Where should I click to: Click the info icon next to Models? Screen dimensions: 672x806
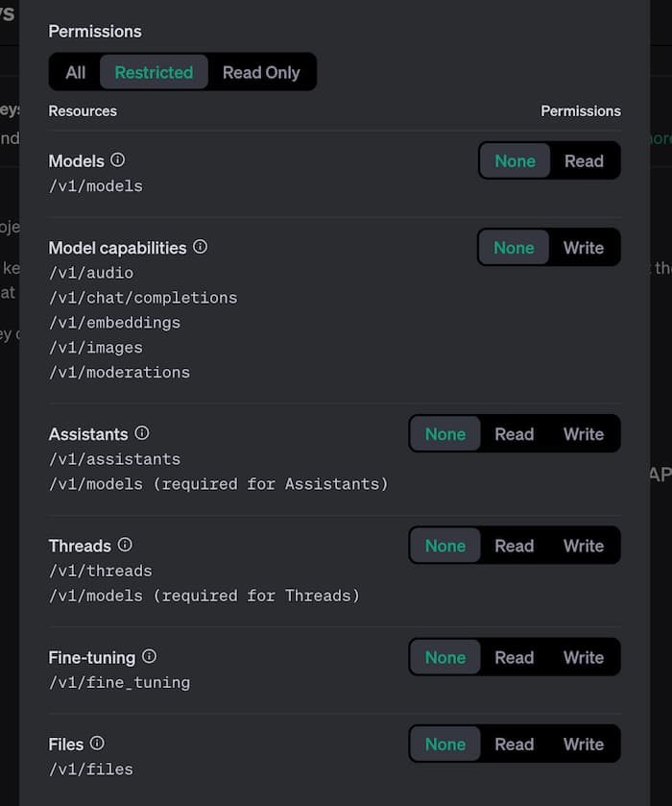pyautogui.click(x=118, y=160)
